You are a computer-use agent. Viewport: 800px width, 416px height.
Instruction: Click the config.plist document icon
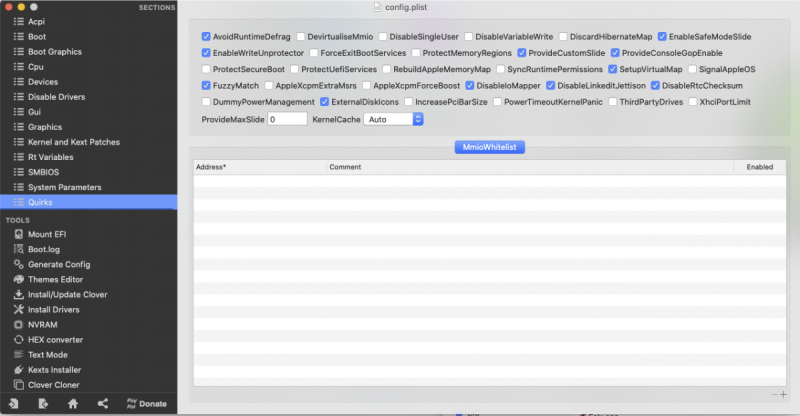click(378, 7)
